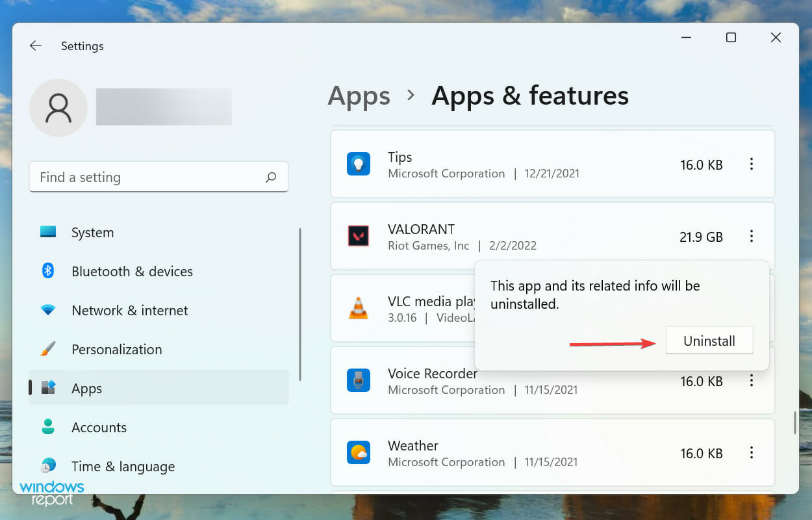This screenshot has width=812, height=520.
Task: Open Personalization settings
Action: pyautogui.click(x=116, y=349)
